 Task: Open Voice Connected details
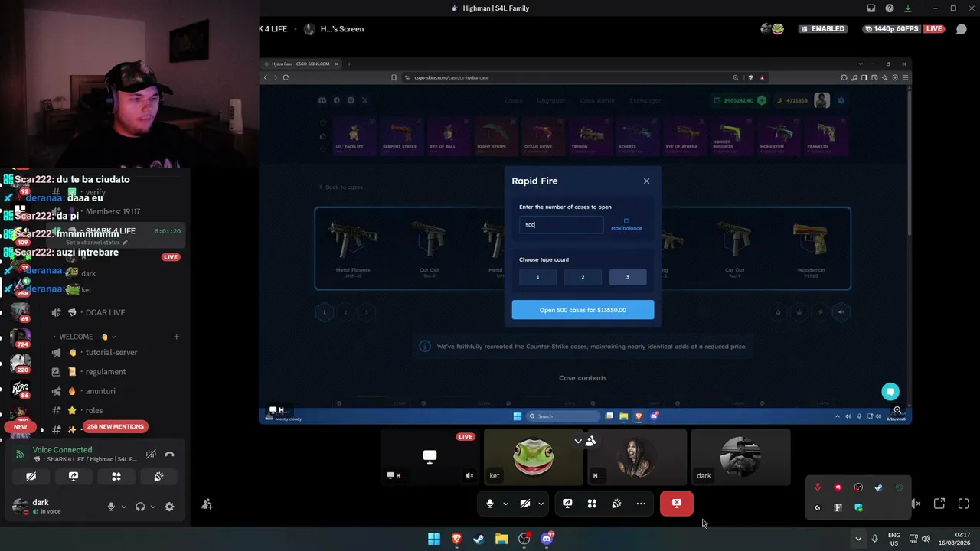(x=62, y=450)
